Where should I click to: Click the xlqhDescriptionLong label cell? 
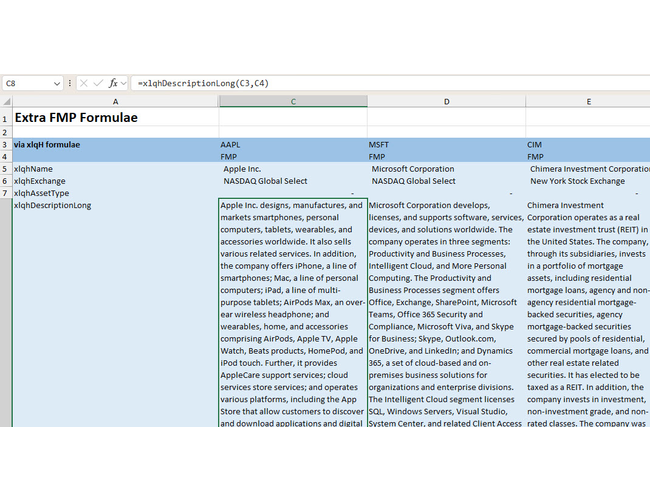116,313
